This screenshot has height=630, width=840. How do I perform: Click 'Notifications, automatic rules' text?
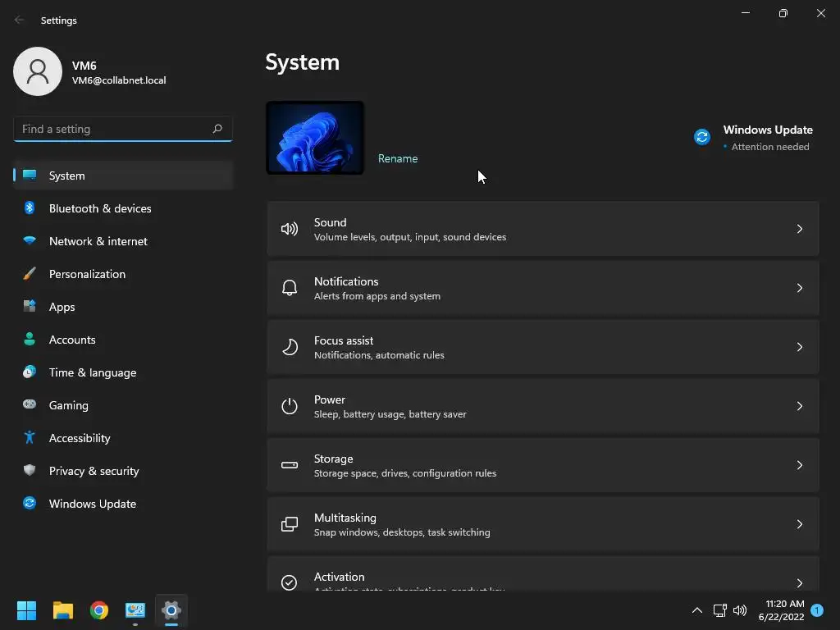pos(379,355)
